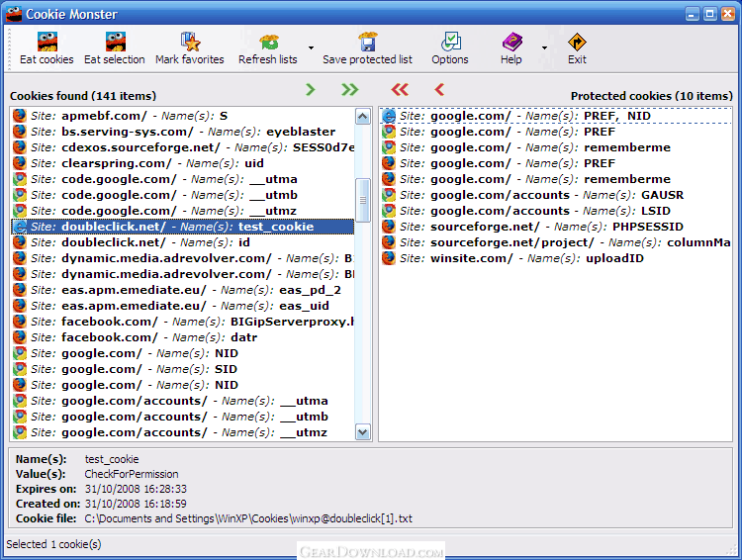Click the IE icon beside protected PREF, NID
The image size is (742, 560).
(389, 116)
